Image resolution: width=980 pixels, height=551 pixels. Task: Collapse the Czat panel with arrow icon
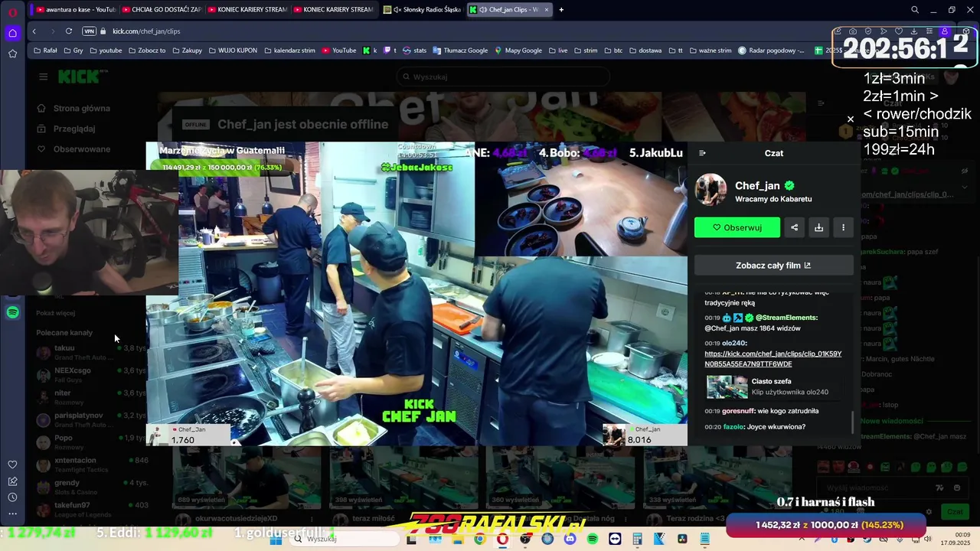point(702,153)
